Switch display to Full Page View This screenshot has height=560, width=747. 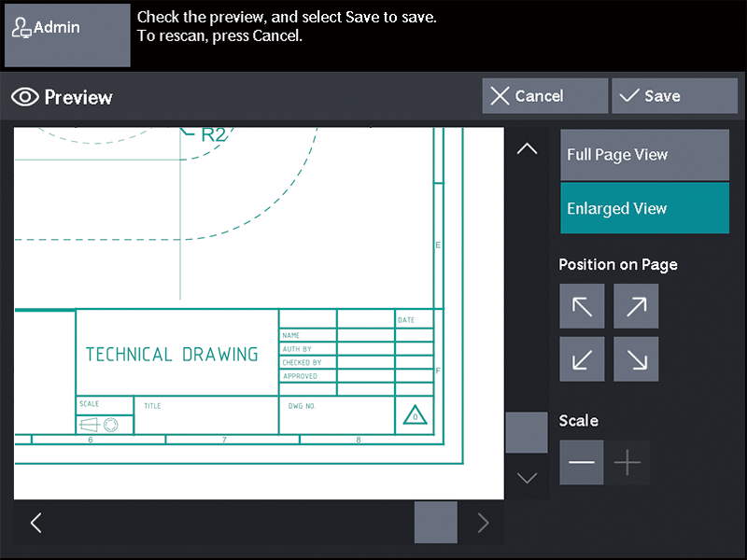[643, 155]
